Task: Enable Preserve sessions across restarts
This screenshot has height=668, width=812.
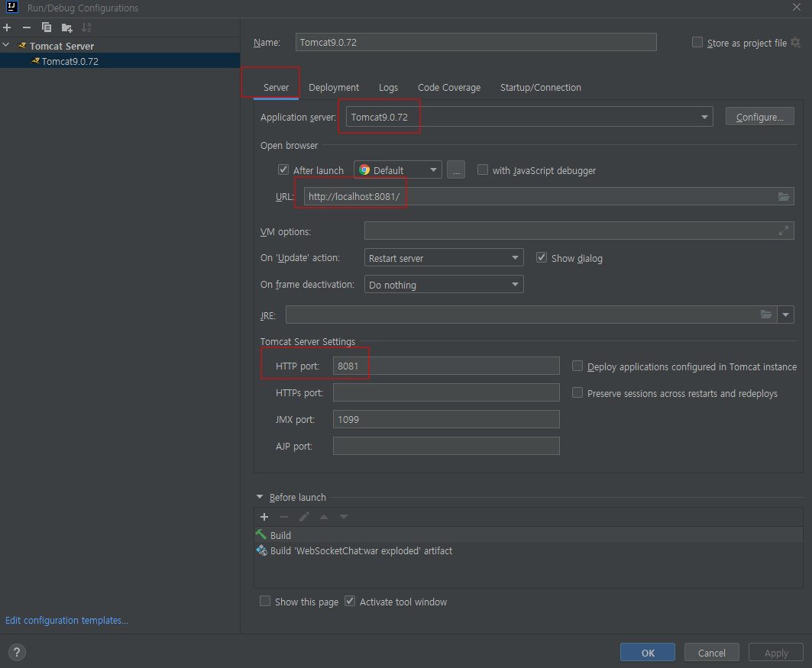Action: [577, 392]
